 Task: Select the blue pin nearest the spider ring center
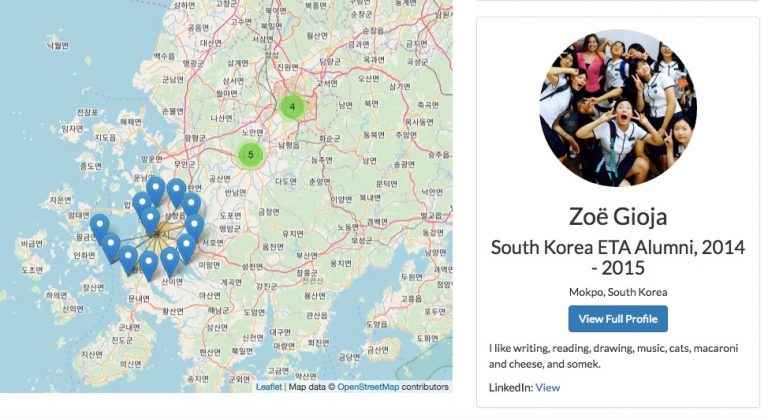coord(150,222)
